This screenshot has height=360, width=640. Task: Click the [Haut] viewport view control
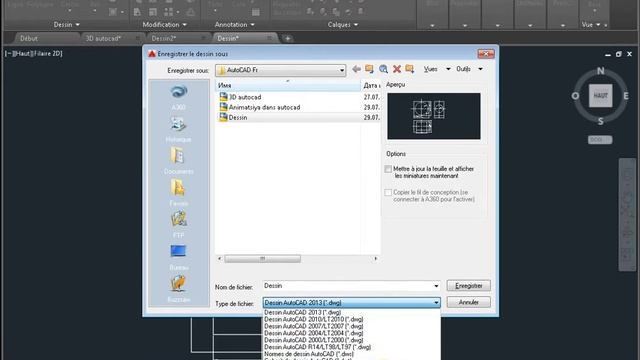pyautogui.click(x=21, y=53)
